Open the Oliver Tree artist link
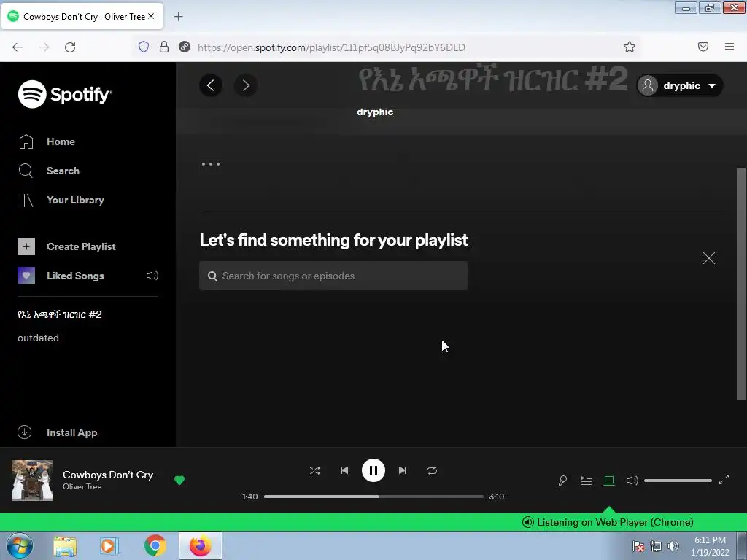Screen dimensions: 747x560 (82, 486)
